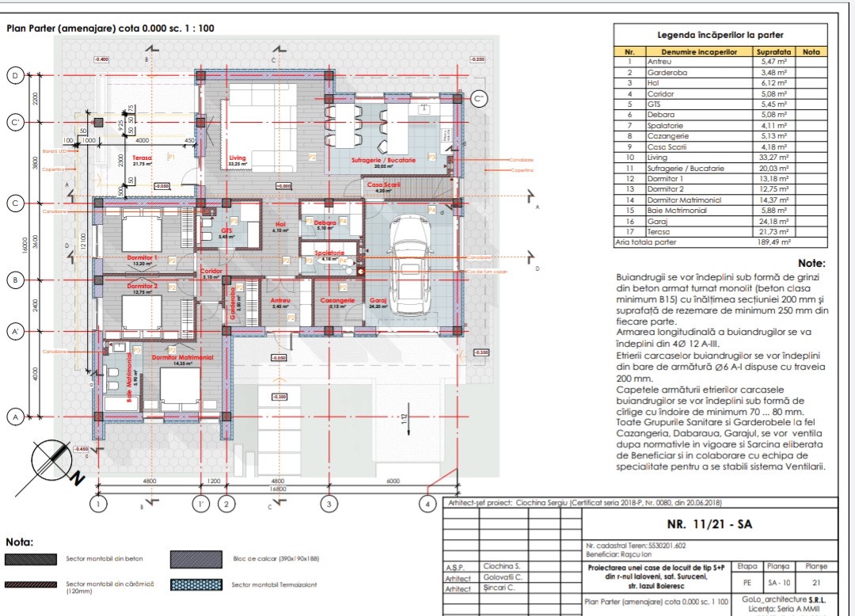Click the axis marker circle labeled A

pos(15,416)
